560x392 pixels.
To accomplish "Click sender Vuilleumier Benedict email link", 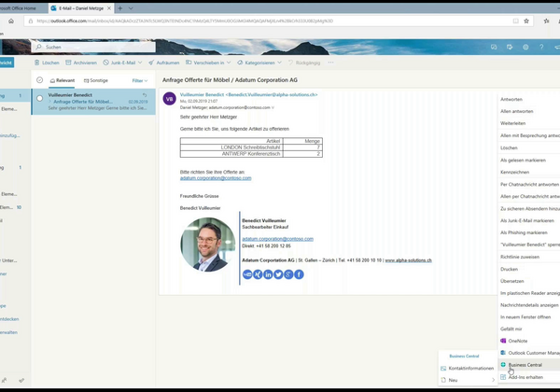I will coord(248,94).
